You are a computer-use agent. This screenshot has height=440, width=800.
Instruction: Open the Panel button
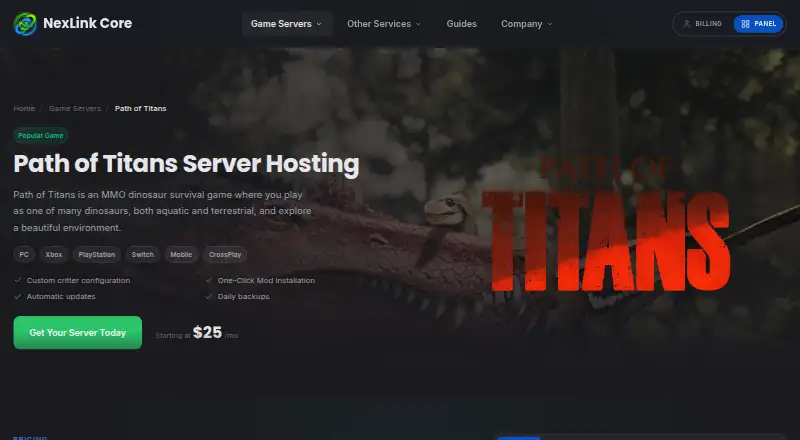(x=758, y=24)
